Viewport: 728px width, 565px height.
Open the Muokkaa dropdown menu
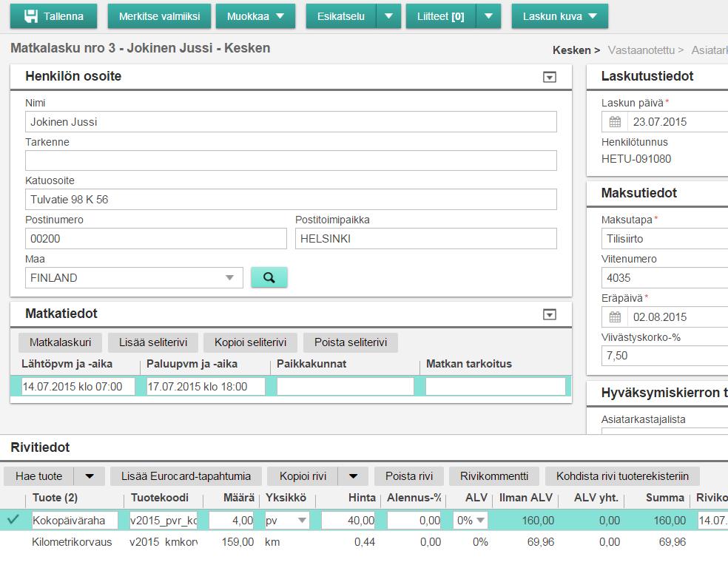coord(255,16)
